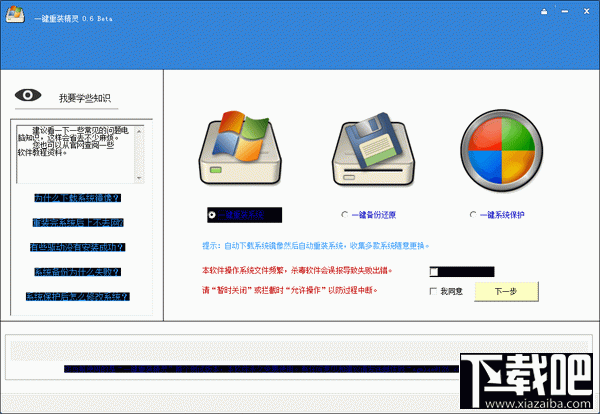Open the 系统备份为什么失败? help link
Viewport: 600px width, 414px height.
(78, 272)
